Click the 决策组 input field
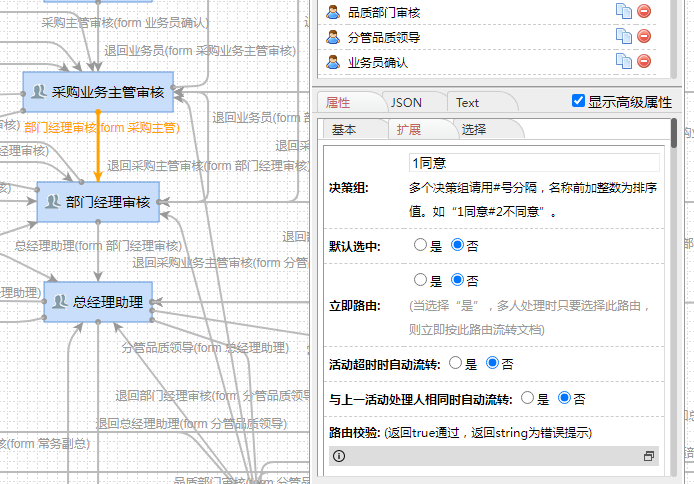 click(534, 161)
